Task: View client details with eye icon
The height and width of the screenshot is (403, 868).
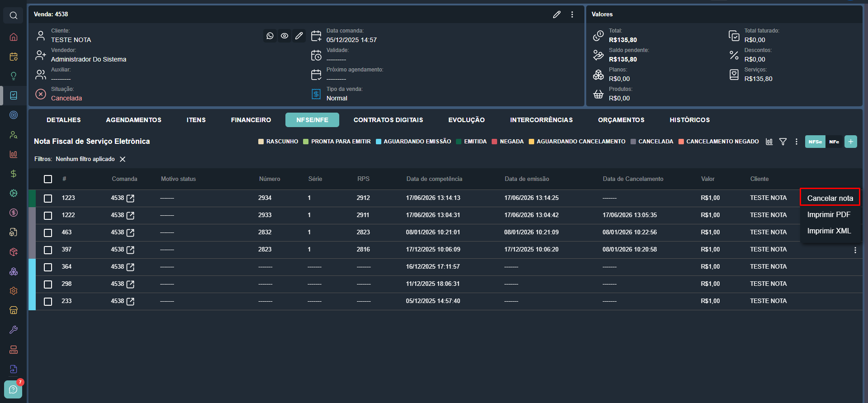Action: coord(285,36)
